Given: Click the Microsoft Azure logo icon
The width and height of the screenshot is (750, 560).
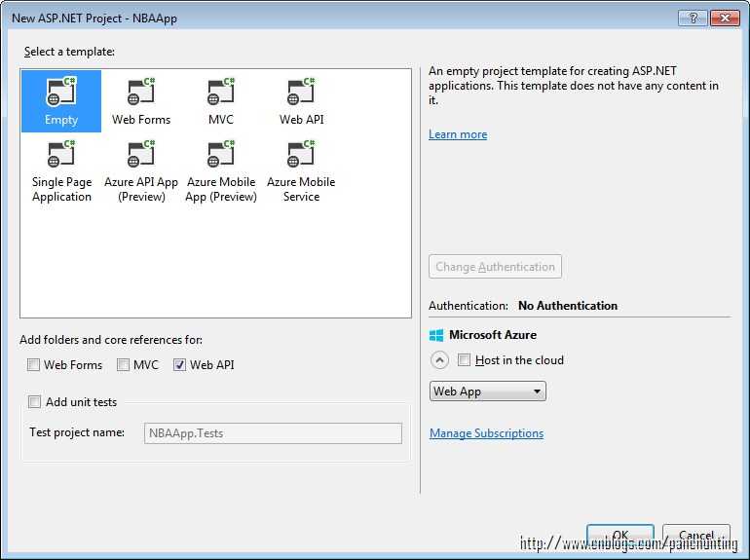Looking at the screenshot, I should [435, 335].
